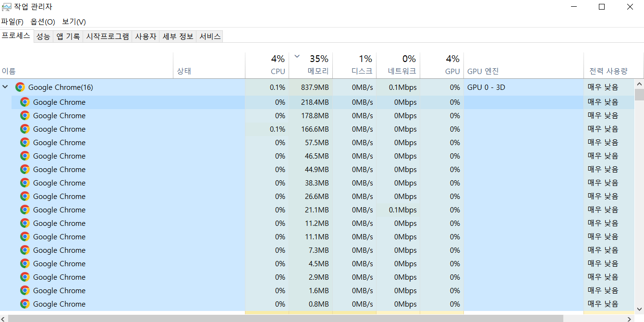The width and height of the screenshot is (644, 322).
Task: Click Chrome icon in the 7.3MB row
Action: (25, 250)
